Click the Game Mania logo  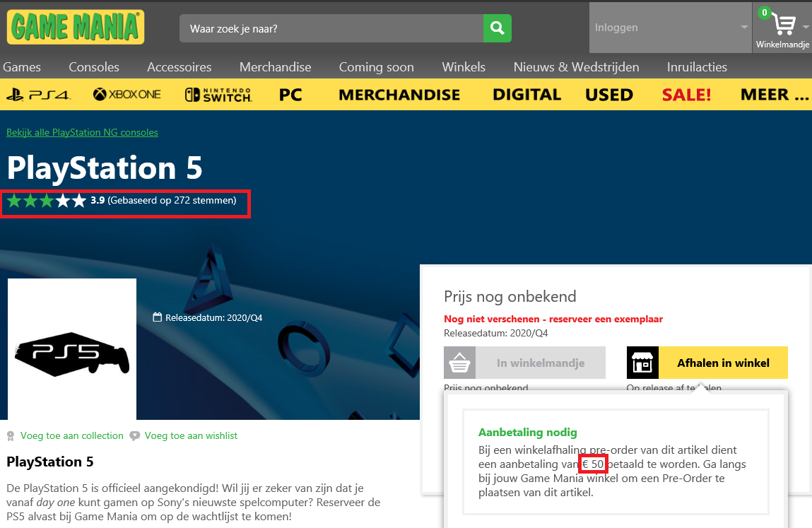[x=76, y=27]
